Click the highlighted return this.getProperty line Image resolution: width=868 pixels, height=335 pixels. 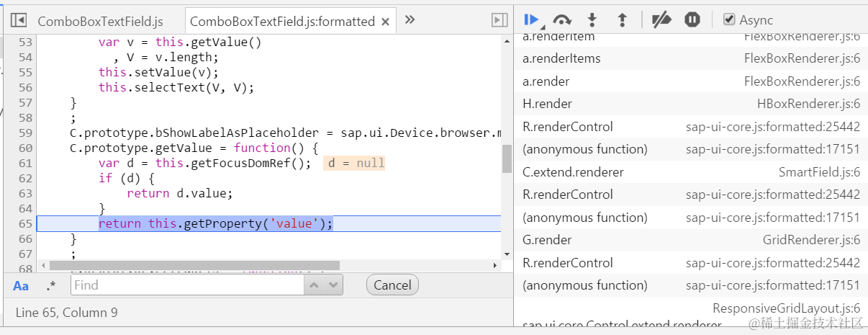[x=216, y=223]
